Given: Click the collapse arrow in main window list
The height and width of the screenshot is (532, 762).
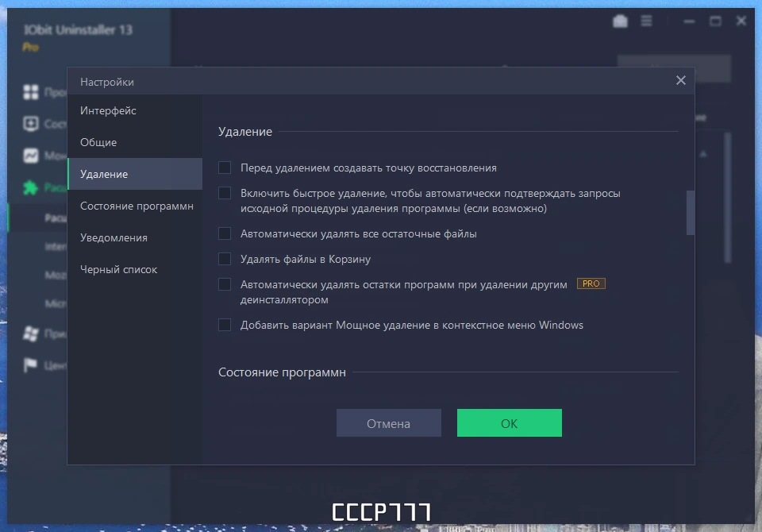Looking at the screenshot, I should 703,154.
